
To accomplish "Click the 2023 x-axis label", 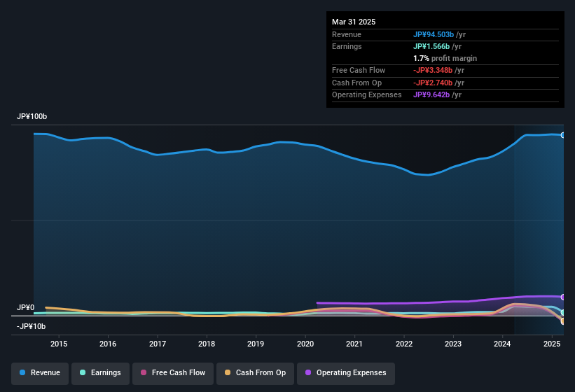I will [x=453, y=344].
